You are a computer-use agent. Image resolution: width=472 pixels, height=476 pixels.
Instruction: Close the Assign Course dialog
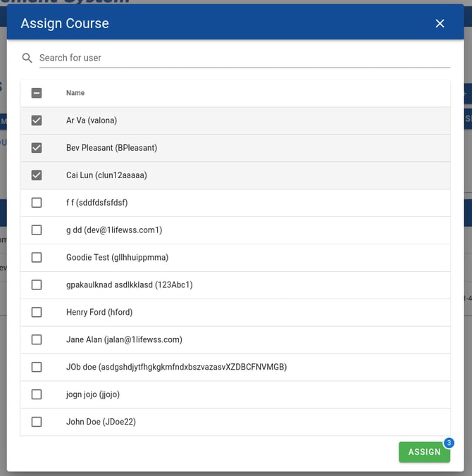(440, 23)
